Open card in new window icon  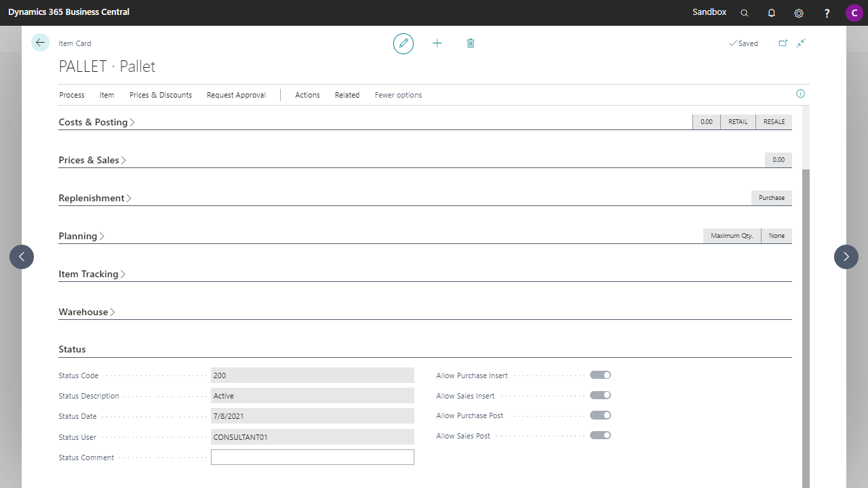783,43
